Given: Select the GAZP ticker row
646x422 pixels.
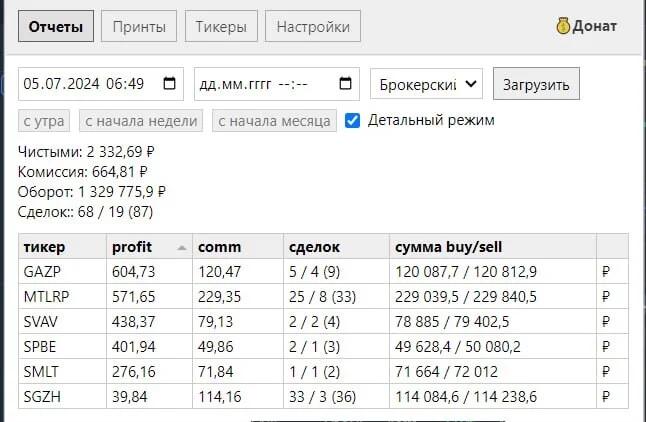Looking at the screenshot, I should point(323,272).
